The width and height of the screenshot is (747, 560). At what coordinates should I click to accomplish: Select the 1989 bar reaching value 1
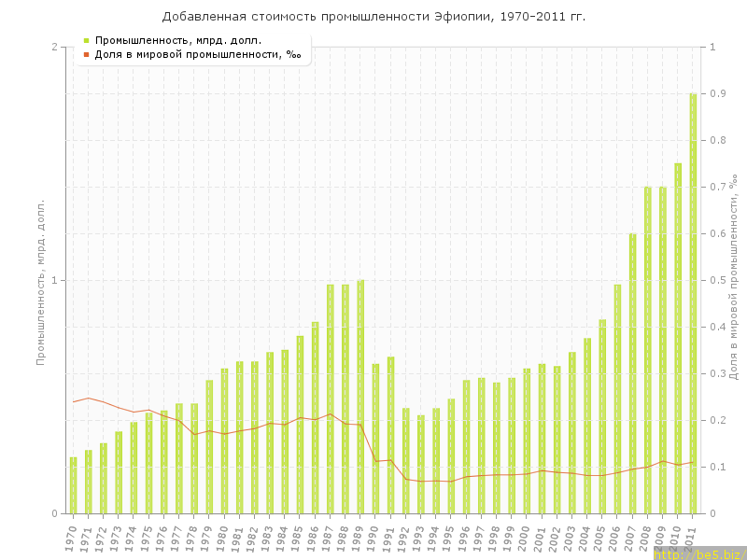click(360, 397)
